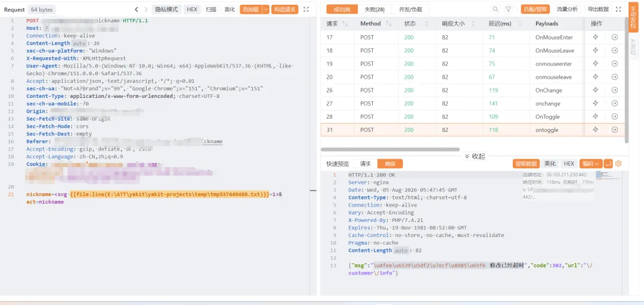Switch to the 并发/负载 tab

coord(410,10)
